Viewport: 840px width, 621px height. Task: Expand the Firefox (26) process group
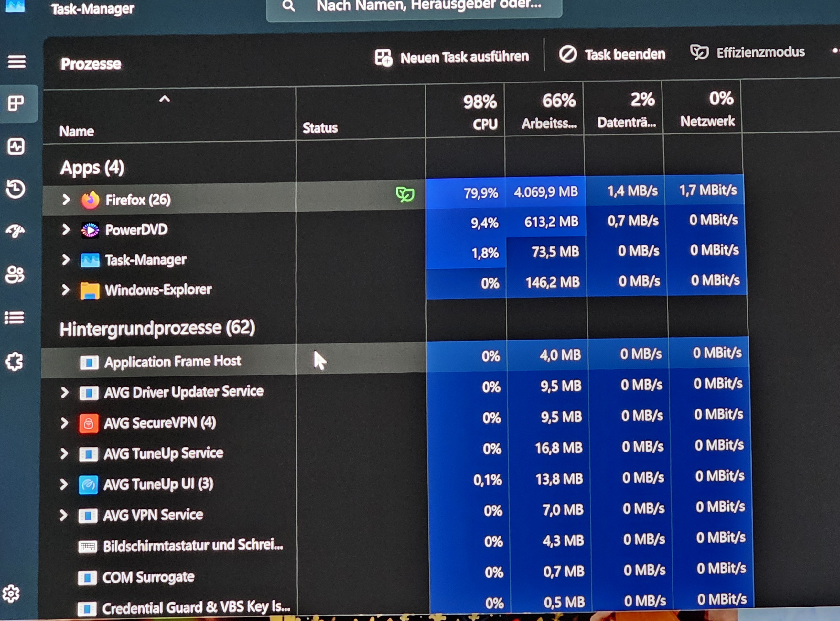tap(66, 200)
